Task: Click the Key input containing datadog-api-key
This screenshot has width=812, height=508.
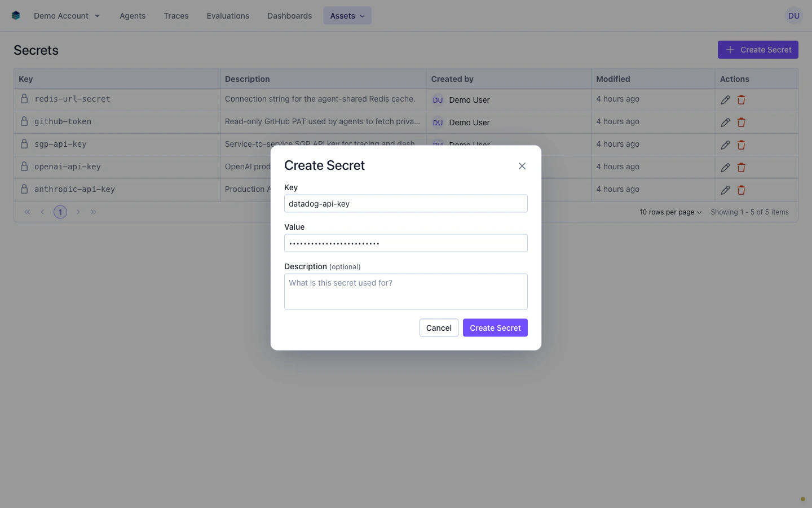Action: [406, 204]
